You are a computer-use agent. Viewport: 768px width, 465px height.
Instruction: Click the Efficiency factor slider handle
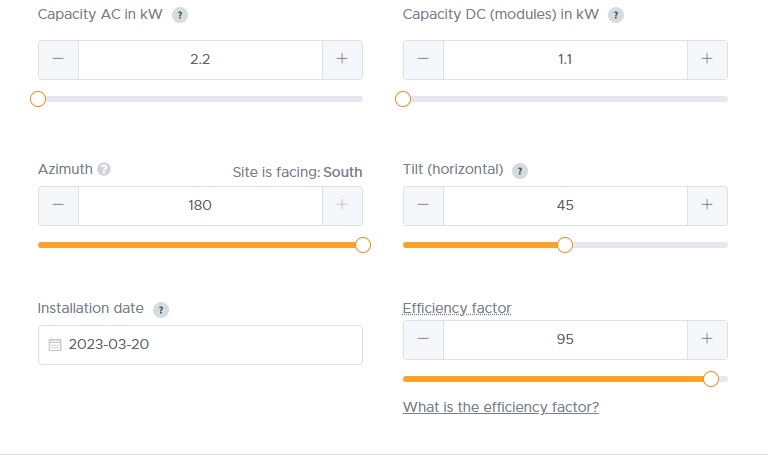click(711, 379)
